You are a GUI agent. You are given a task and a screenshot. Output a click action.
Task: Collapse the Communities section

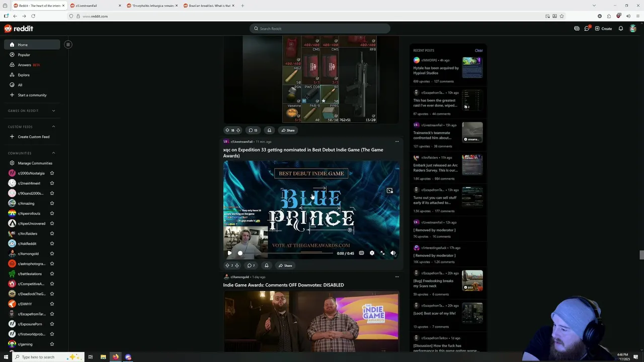(x=53, y=153)
